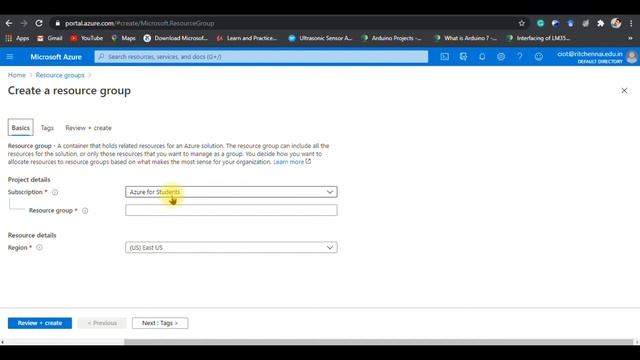Click the browser forward arrow

(x=24, y=23)
